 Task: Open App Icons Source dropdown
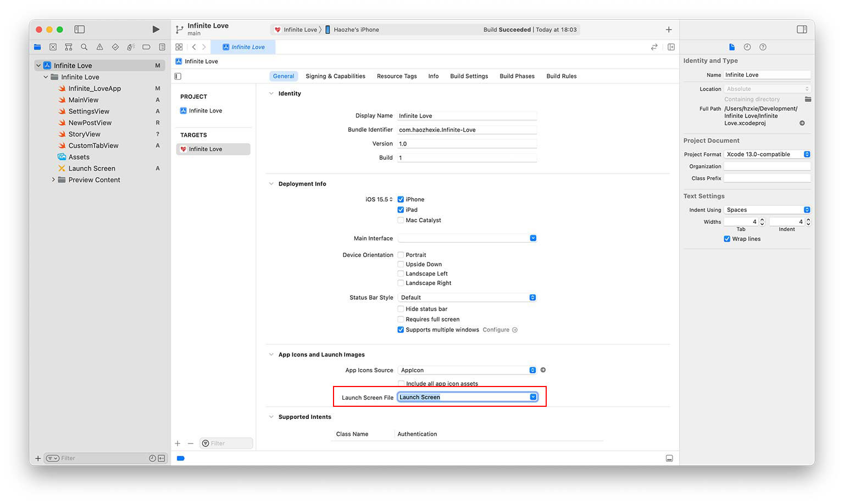pyautogui.click(x=532, y=370)
